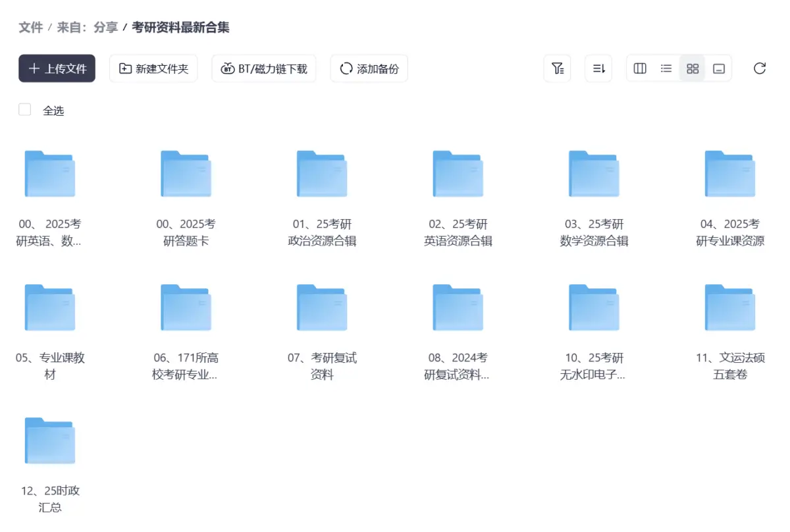790x532 pixels.
Task: Open folder icon for 10、25考研无水印电子…
Action: coord(594,307)
